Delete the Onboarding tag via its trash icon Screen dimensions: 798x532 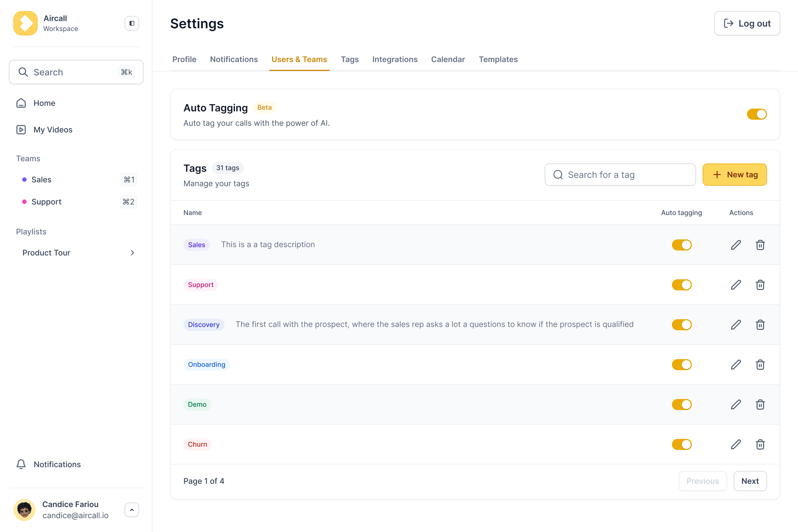pyautogui.click(x=760, y=364)
